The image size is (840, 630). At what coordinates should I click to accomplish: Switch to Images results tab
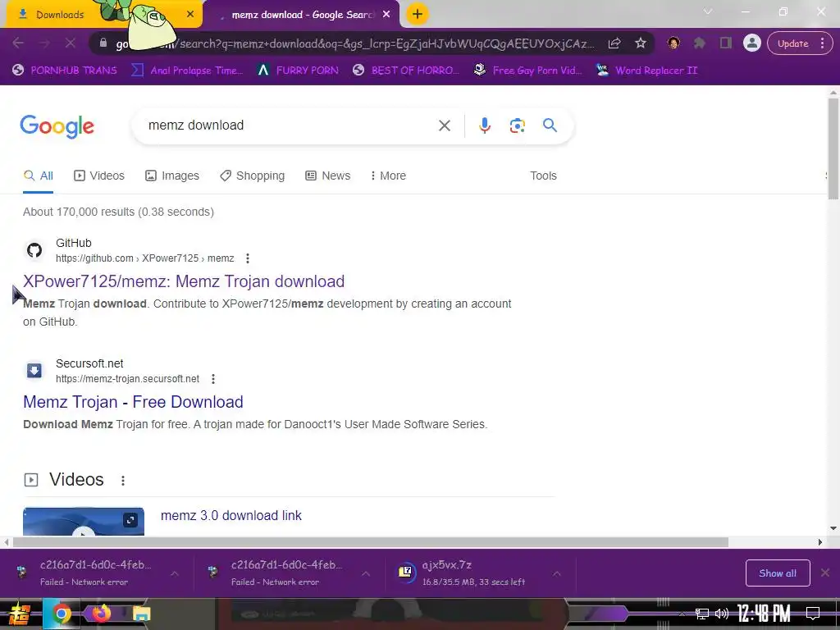[x=172, y=176]
